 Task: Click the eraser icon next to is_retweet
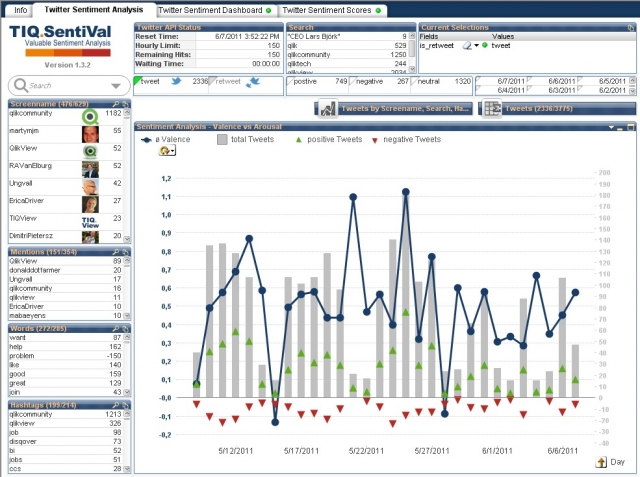467,46
